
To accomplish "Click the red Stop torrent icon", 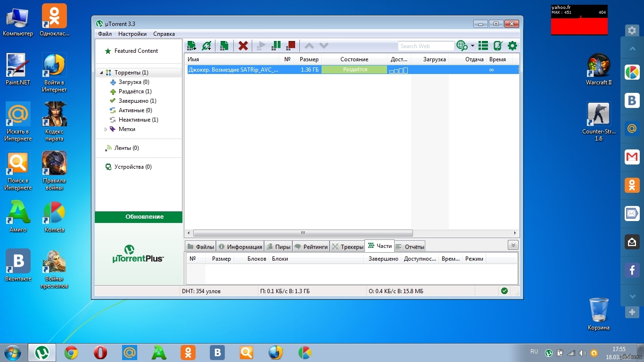I will 291,46.
